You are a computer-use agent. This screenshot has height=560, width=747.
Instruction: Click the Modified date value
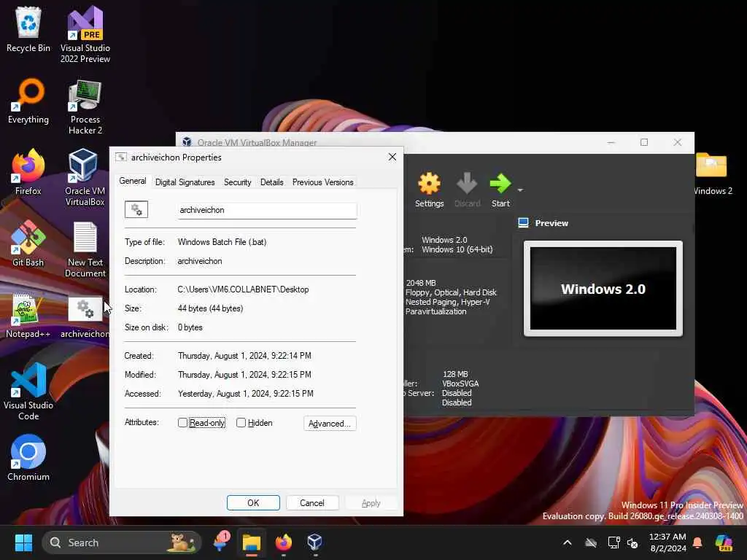pyautogui.click(x=244, y=375)
